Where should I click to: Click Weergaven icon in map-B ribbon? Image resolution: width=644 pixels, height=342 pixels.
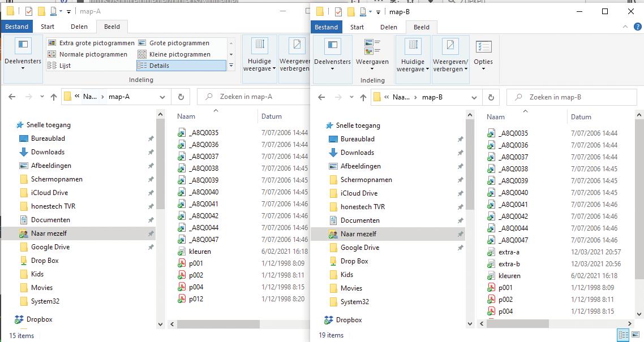click(372, 53)
